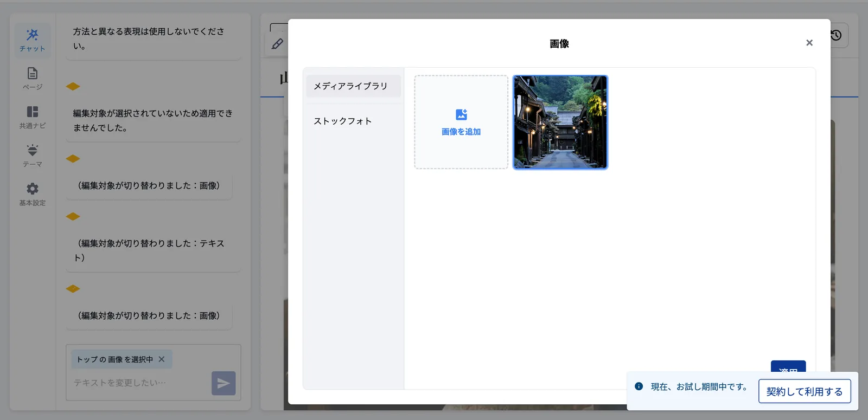Click the 現在、お試し期間中です notice text
868x420 pixels.
pyautogui.click(x=700, y=387)
